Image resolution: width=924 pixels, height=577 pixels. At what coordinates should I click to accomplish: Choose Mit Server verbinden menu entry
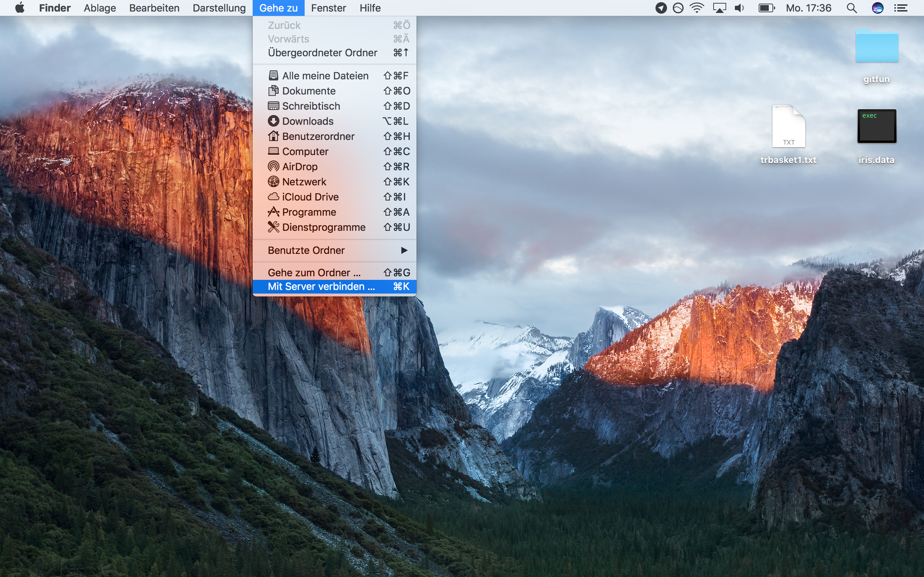pos(334,287)
